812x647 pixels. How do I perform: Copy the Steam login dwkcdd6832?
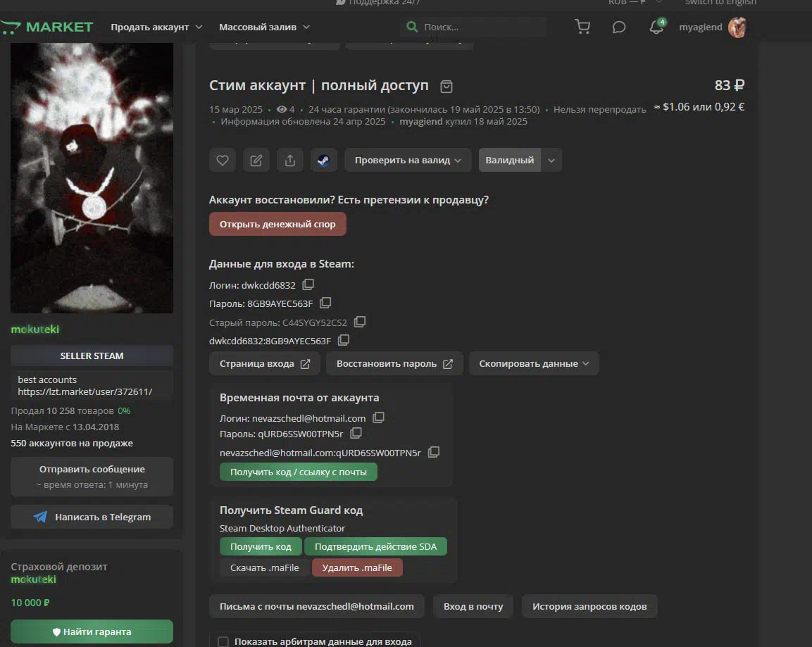coord(308,284)
